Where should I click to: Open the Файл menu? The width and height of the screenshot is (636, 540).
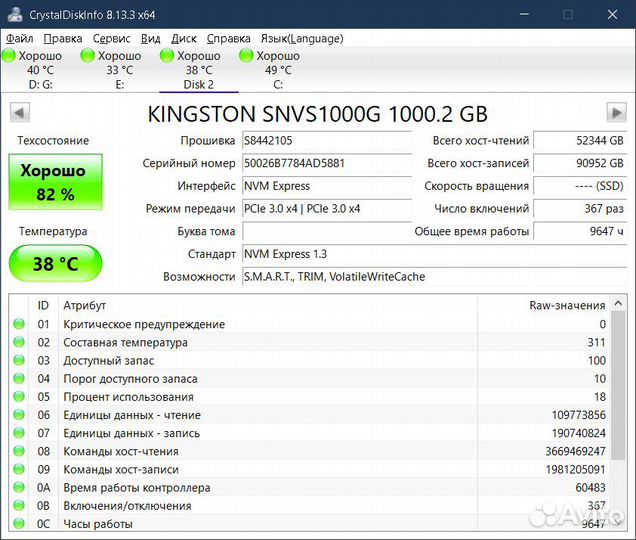(x=19, y=39)
